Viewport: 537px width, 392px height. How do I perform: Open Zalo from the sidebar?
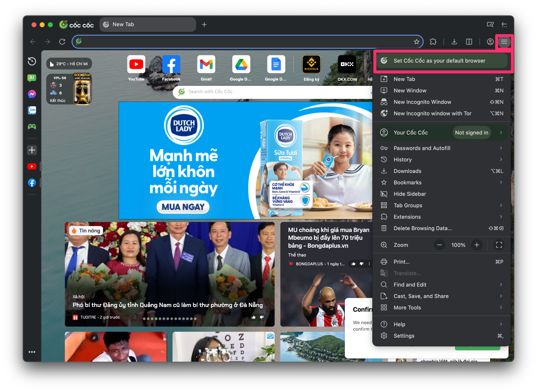pos(32,110)
